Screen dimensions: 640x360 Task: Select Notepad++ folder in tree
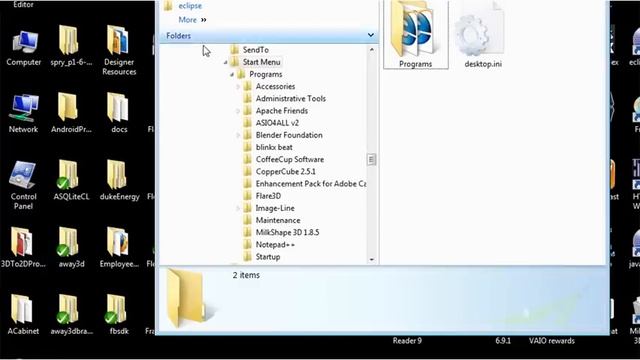[x=275, y=245]
